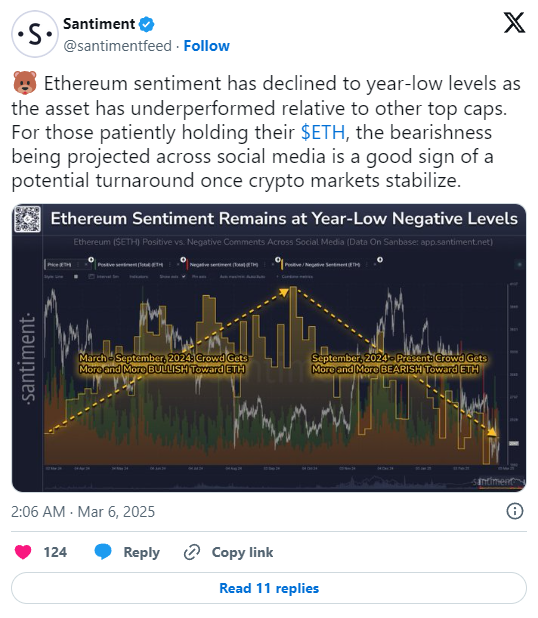Click the bear emoji in the tweet
This screenshot has height=618, width=538.
click(x=25, y=83)
